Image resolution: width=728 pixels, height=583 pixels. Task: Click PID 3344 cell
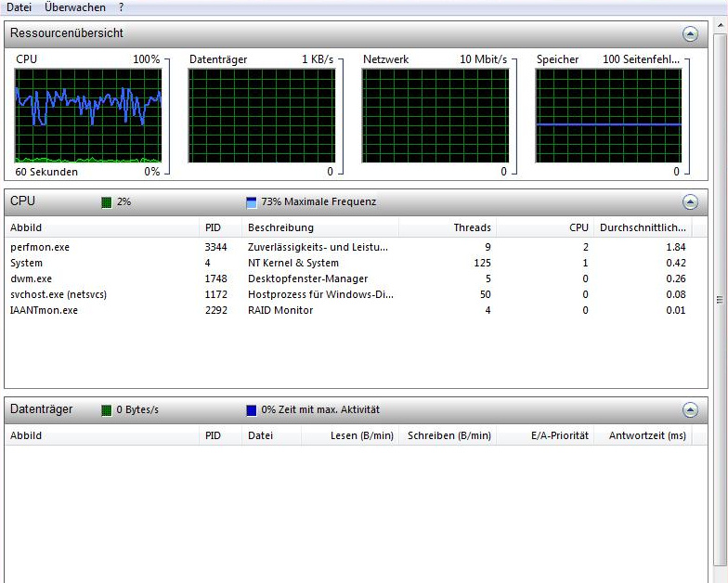tap(215, 247)
